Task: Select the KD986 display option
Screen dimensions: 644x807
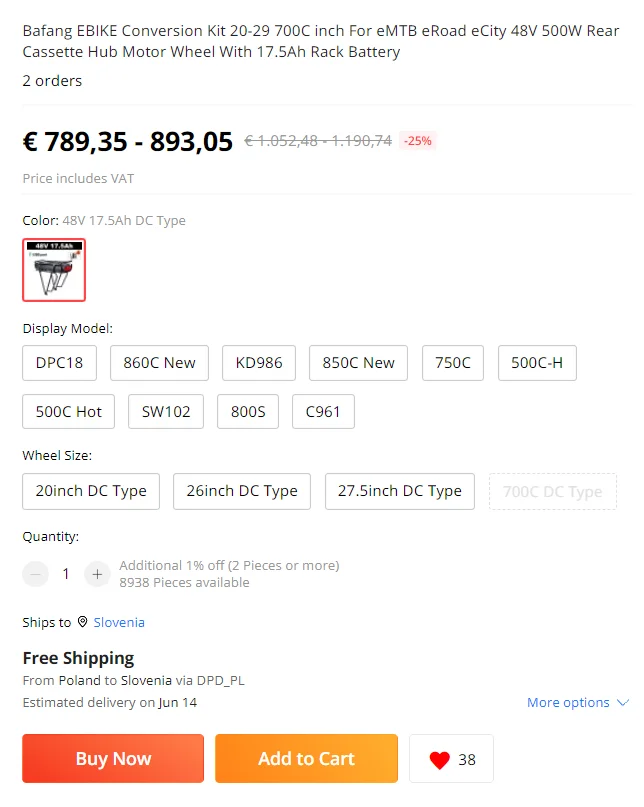Action: tap(259, 363)
